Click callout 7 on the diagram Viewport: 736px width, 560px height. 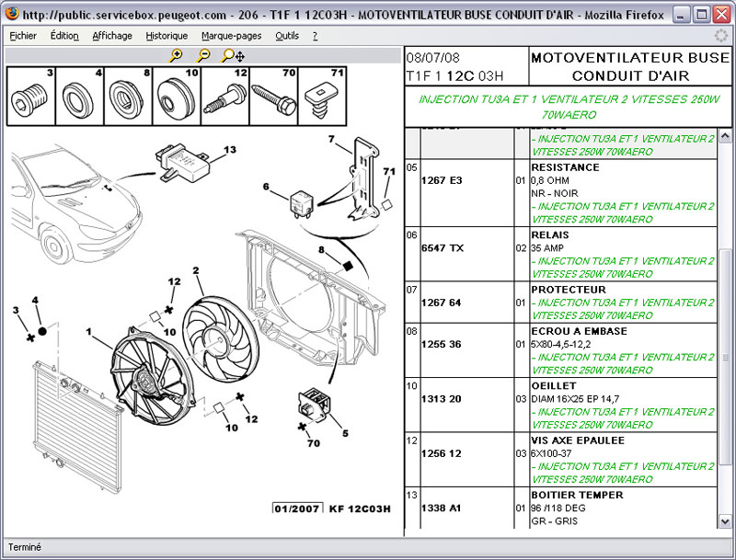point(331,139)
